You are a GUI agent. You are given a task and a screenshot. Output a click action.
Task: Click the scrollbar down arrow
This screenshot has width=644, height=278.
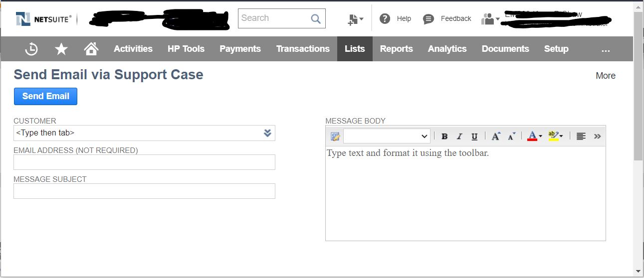click(638, 272)
